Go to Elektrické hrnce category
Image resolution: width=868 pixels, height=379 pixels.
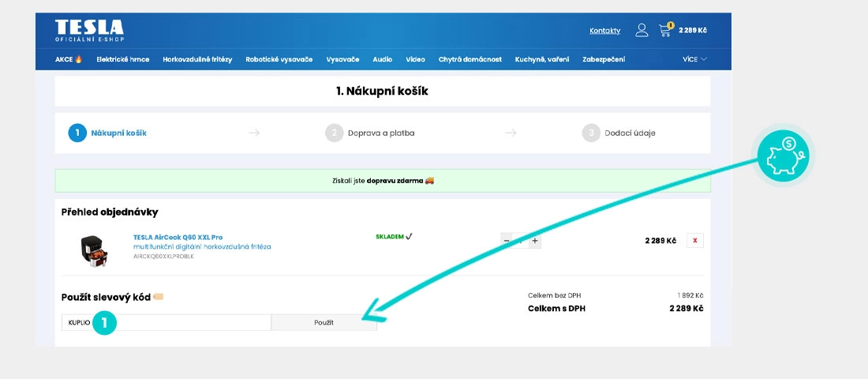click(x=122, y=59)
